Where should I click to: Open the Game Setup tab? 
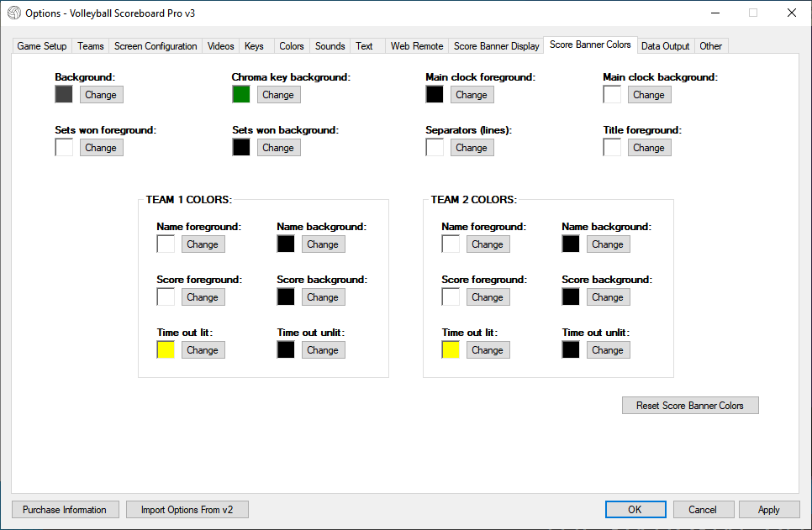pos(42,46)
